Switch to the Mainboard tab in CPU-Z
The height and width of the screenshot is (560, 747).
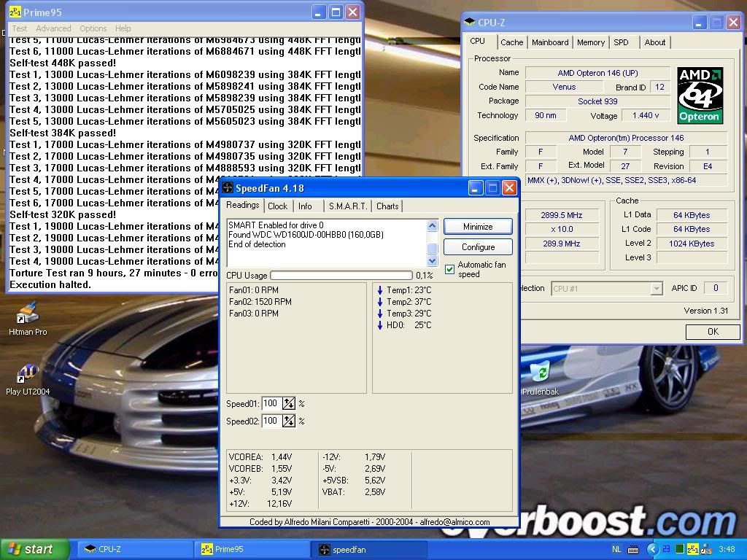(550, 42)
